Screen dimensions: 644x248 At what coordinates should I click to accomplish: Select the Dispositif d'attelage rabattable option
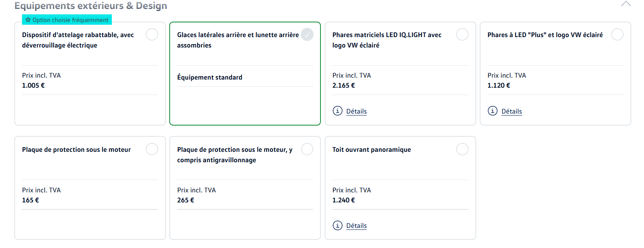tap(152, 34)
